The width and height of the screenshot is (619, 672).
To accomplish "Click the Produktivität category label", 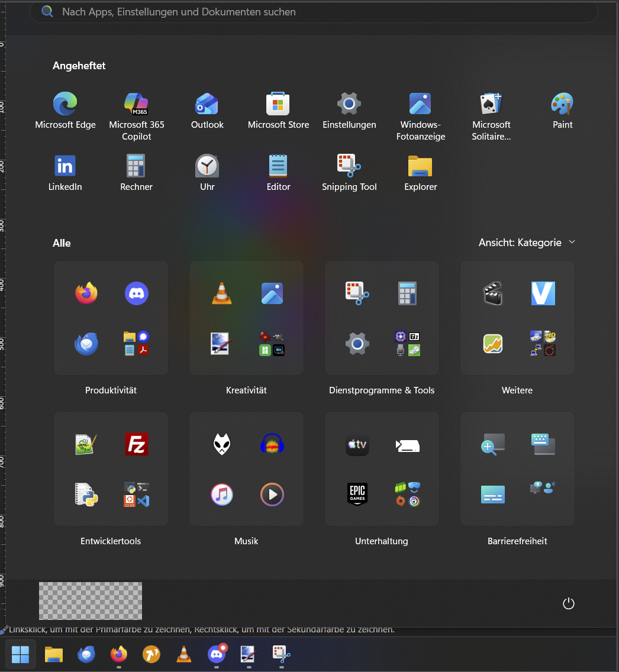I will coord(111,390).
